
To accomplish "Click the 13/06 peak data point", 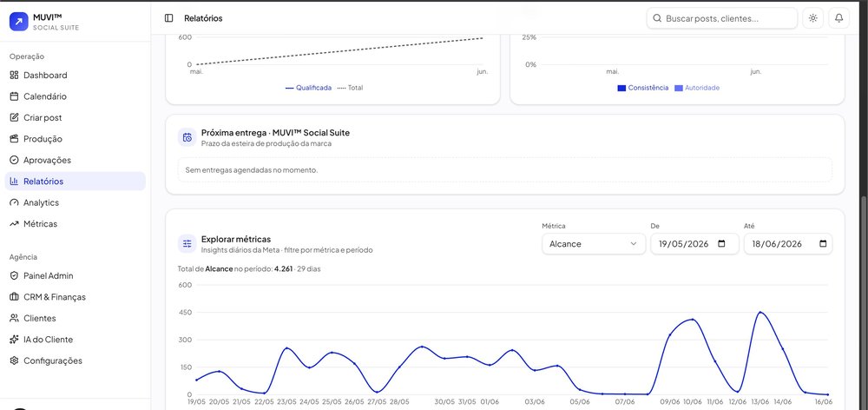I will point(760,313).
